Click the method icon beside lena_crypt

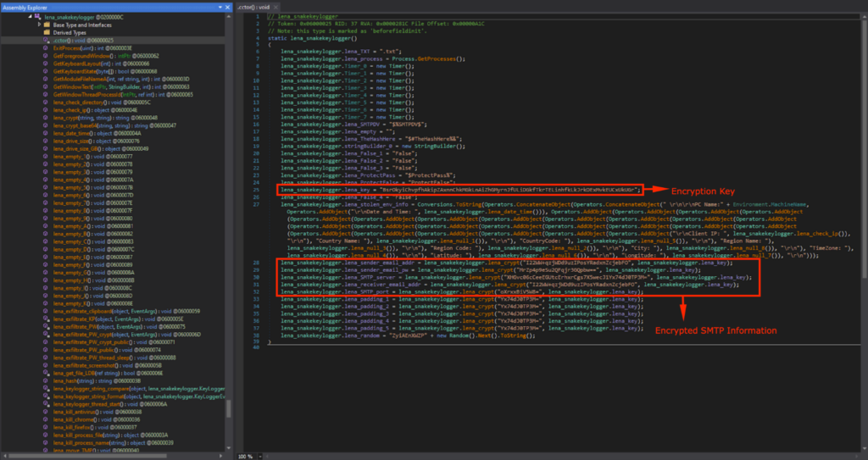[47, 118]
